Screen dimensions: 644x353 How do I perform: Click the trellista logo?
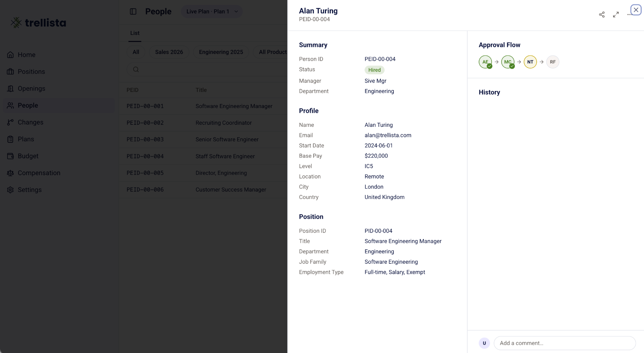click(38, 22)
